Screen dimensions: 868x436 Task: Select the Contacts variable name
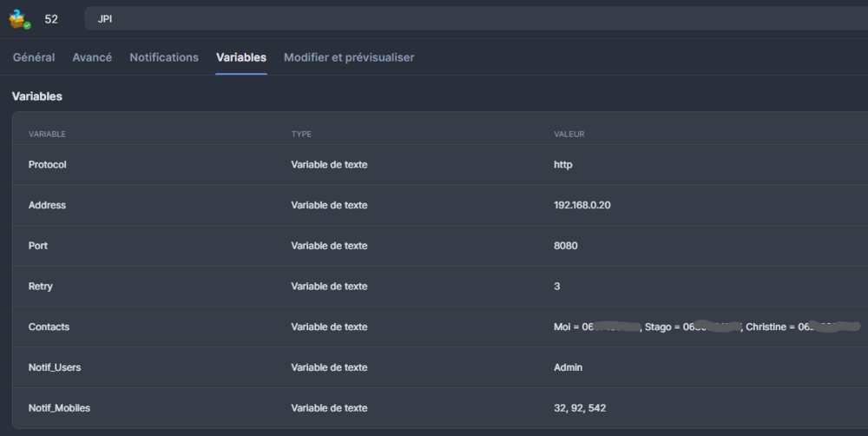pos(49,327)
